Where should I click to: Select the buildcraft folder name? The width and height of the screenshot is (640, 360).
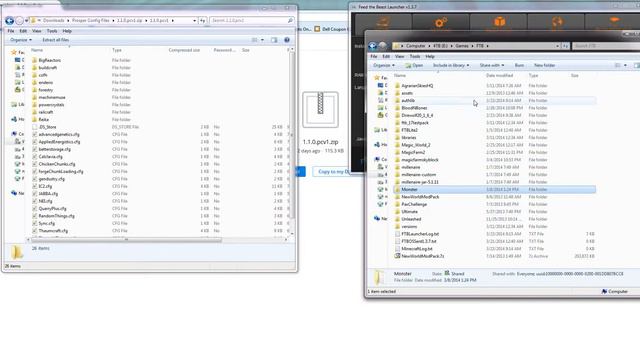coord(48,68)
